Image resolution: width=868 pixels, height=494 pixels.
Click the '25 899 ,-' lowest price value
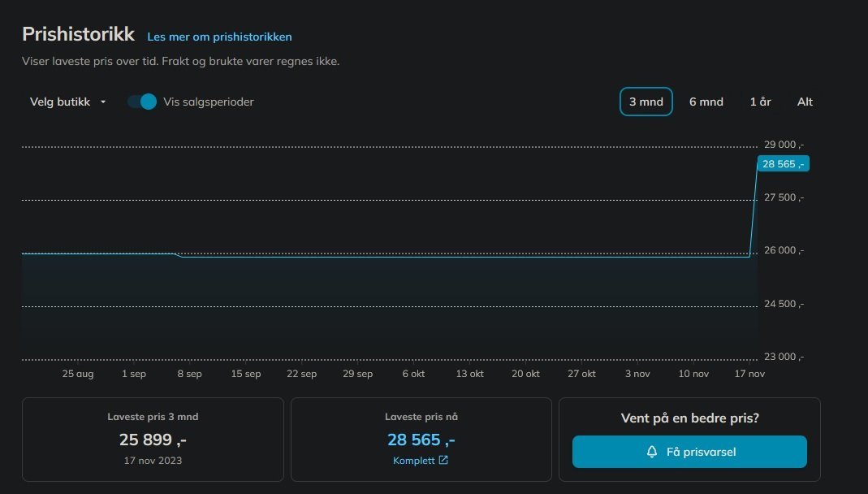pos(153,440)
